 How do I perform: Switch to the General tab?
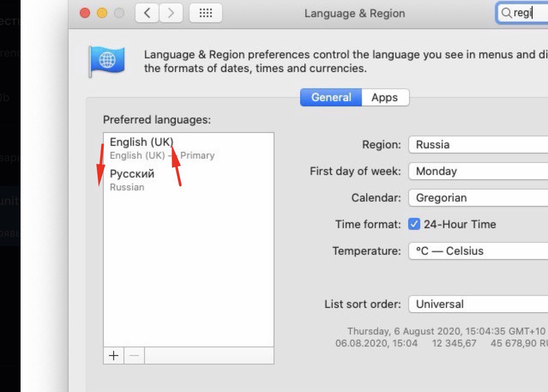[x=331, y=97]
